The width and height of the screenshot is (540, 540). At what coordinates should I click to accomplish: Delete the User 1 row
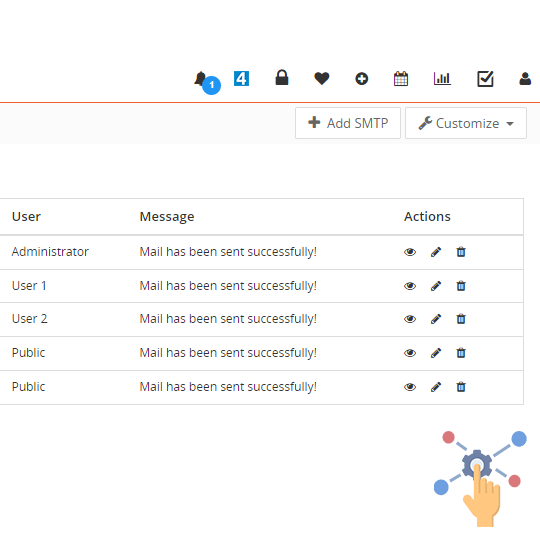pos(461,286)
